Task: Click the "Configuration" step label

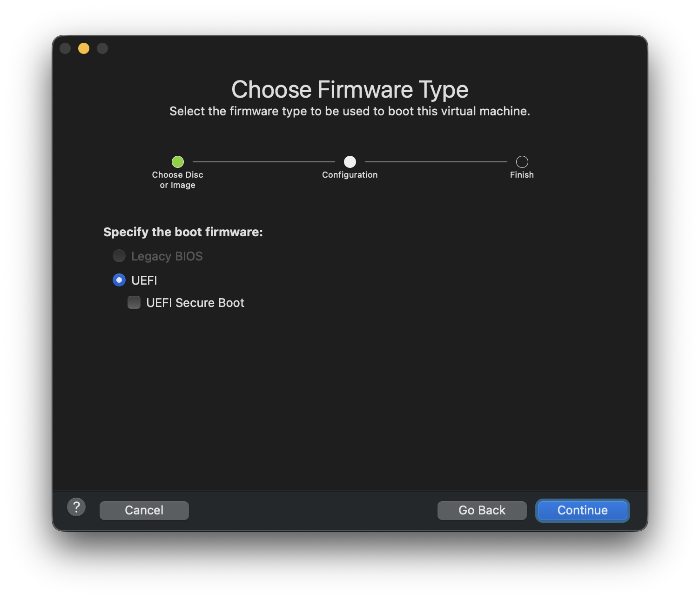Action: (x=350, y=175)
